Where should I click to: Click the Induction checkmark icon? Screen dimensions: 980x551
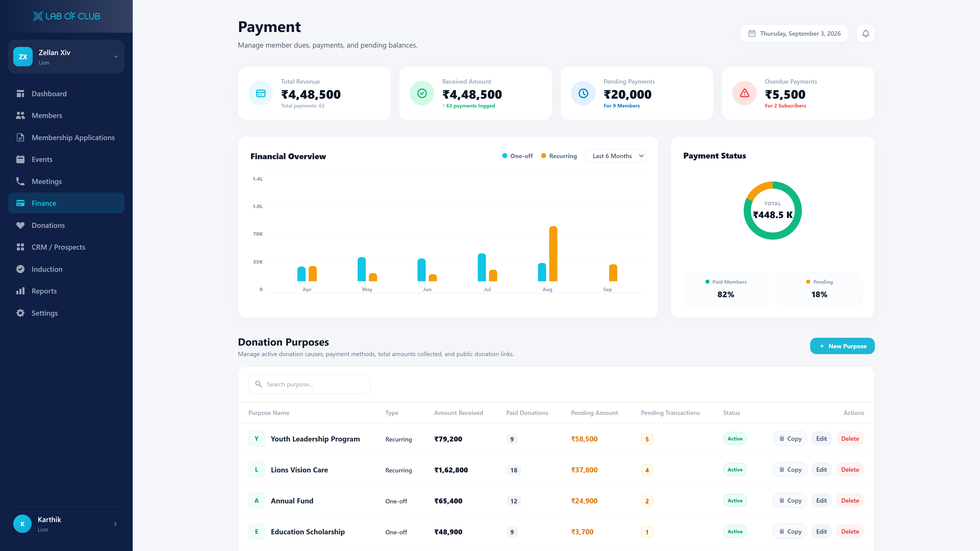21,269
